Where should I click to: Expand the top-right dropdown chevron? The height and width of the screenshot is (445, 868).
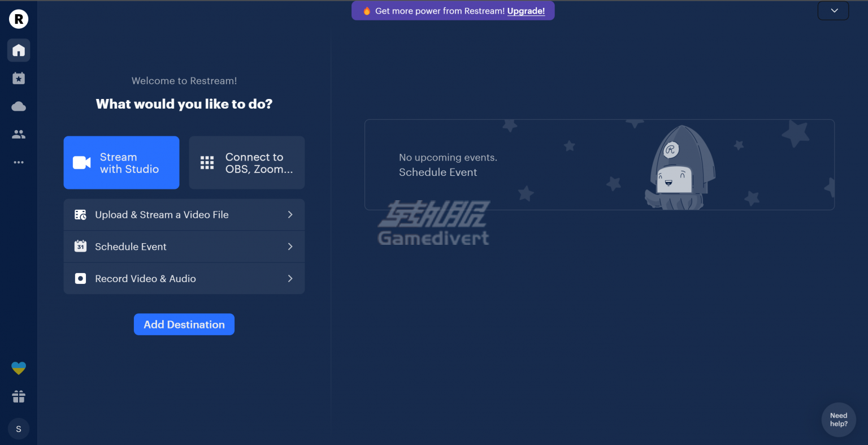[834, 11]
